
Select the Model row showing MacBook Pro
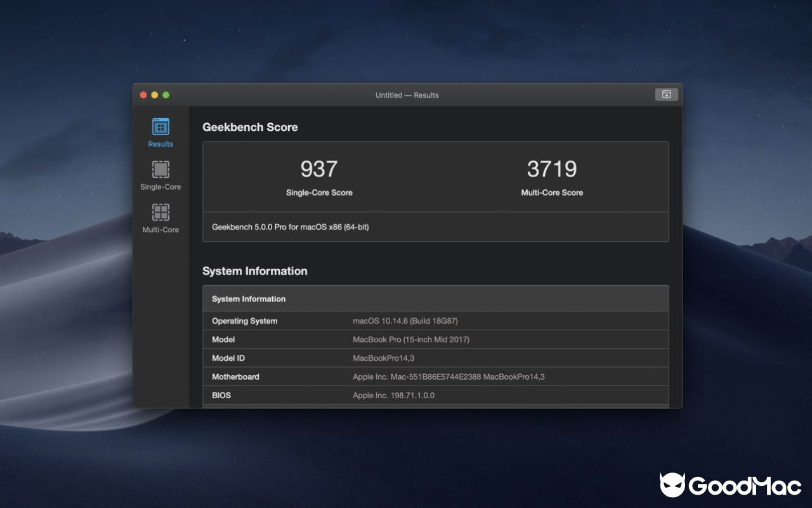[435, 339]
